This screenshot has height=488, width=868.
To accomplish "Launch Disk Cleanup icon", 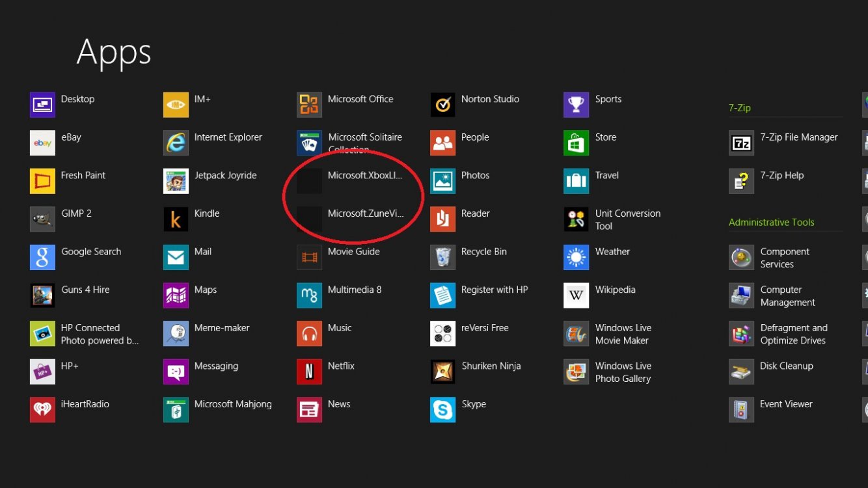I will point(741,372).
